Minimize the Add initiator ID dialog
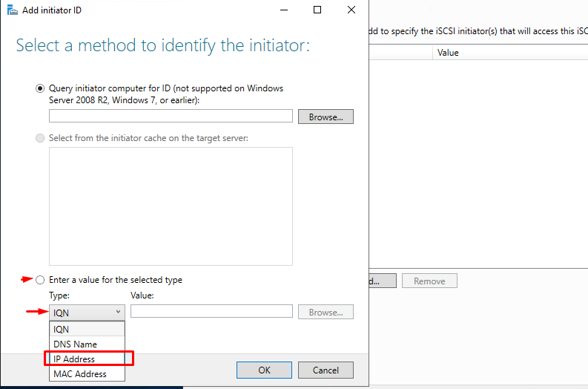The height and width of the screenshot is (389, 588). coord(284,10)
